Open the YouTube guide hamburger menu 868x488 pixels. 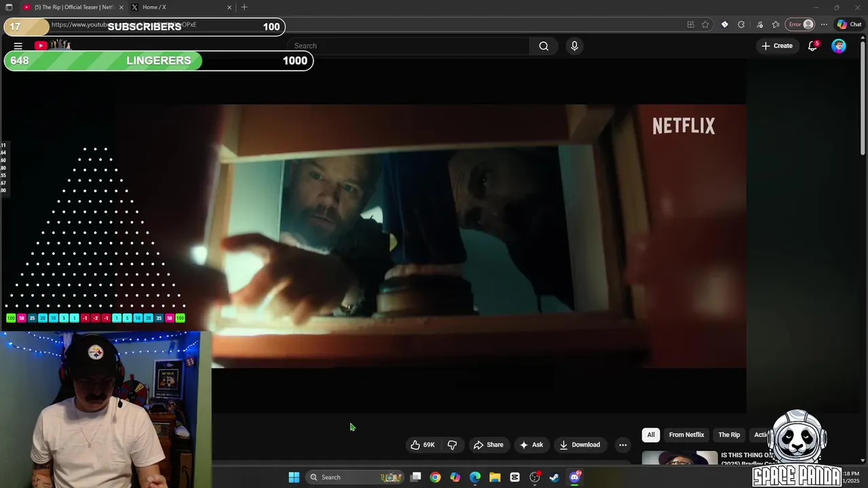pos(18,46)
